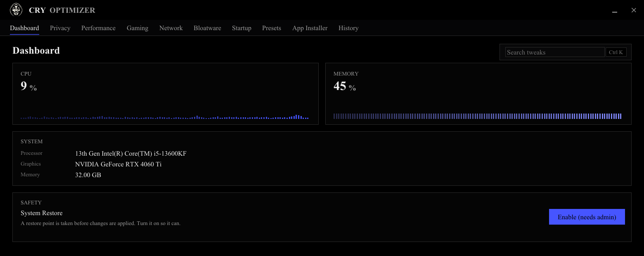Go to the App Installer tab

pos(310,28)
